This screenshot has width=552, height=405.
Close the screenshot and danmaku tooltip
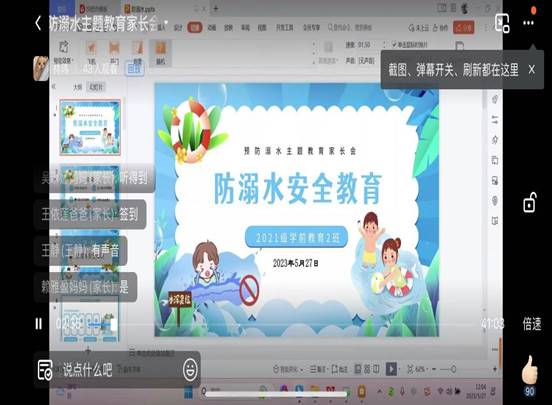532,70
